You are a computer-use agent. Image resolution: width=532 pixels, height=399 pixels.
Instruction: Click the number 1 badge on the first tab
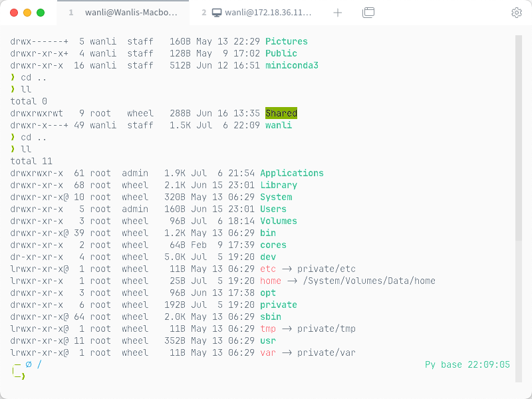tap(70, 12)
